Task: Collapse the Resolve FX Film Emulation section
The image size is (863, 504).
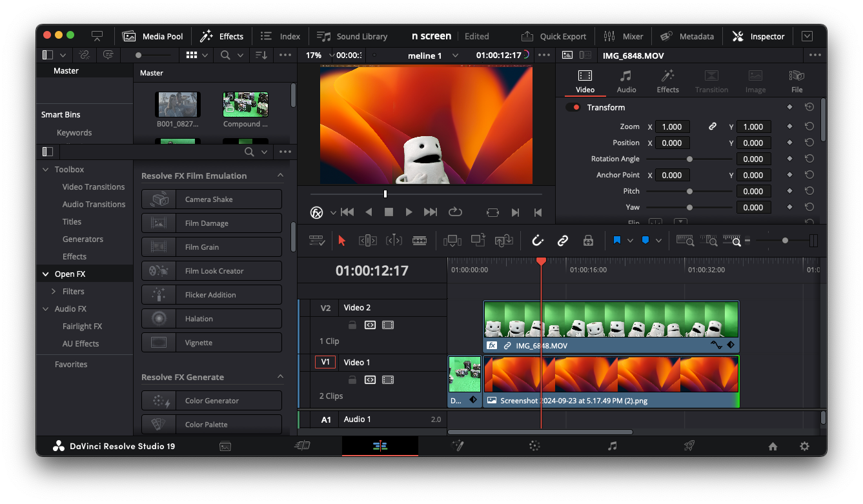Action: point(280,176)
